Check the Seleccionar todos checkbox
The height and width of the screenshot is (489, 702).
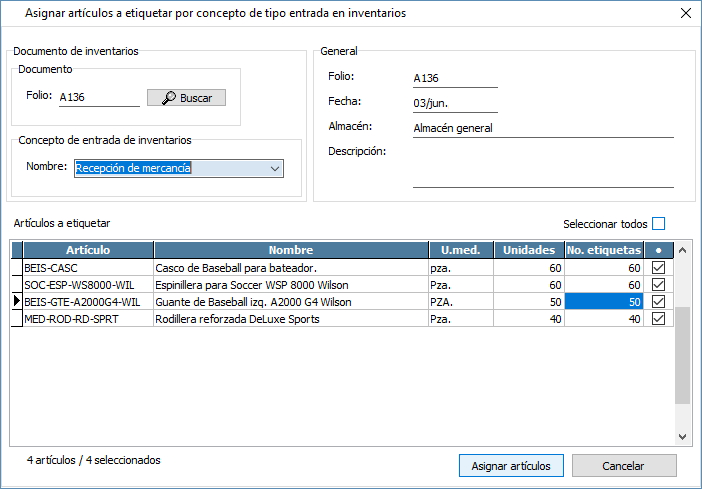click(658, 224)
